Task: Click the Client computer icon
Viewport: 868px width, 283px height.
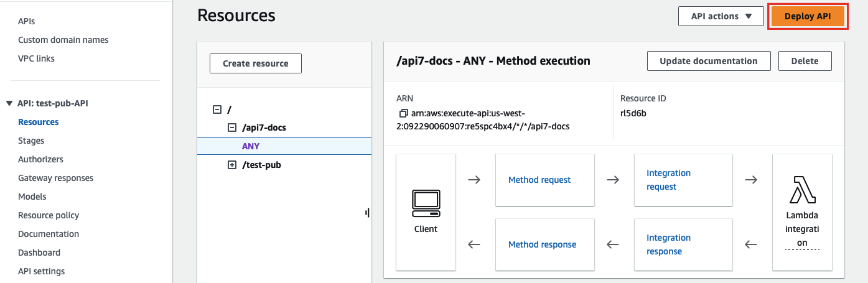Action: pyautogui.click(x=426, y=204)
